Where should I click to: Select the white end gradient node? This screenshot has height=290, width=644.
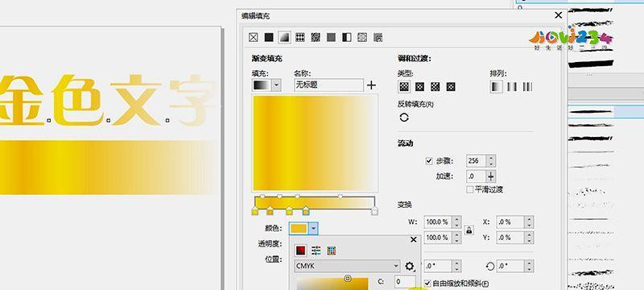pyautogui.click(x=374, y=212)
